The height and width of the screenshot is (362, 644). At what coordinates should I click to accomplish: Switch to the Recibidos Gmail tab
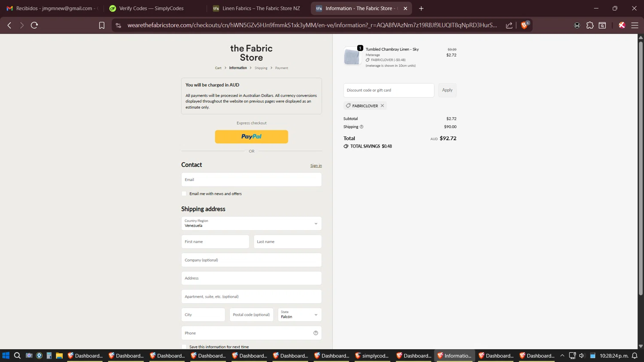[x=52, y=8]
